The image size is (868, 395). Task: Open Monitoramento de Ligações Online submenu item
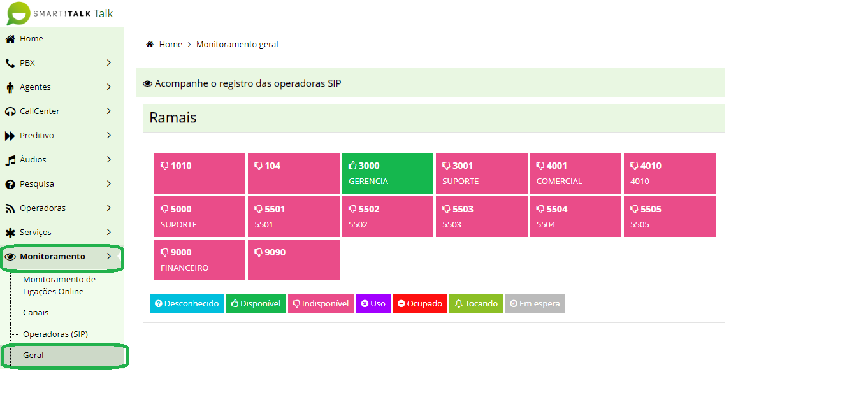click(59, 285)
